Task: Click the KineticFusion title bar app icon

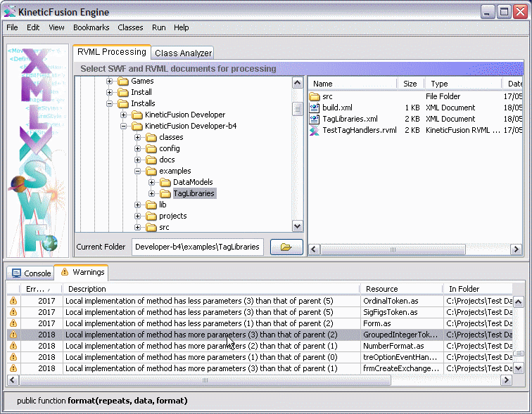Action: (11, 11)
